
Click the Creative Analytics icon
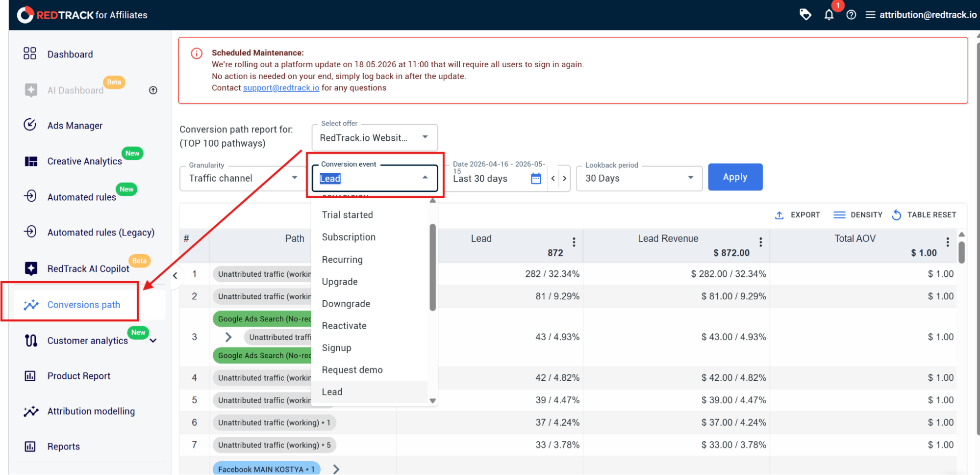[x=31, y=161]
